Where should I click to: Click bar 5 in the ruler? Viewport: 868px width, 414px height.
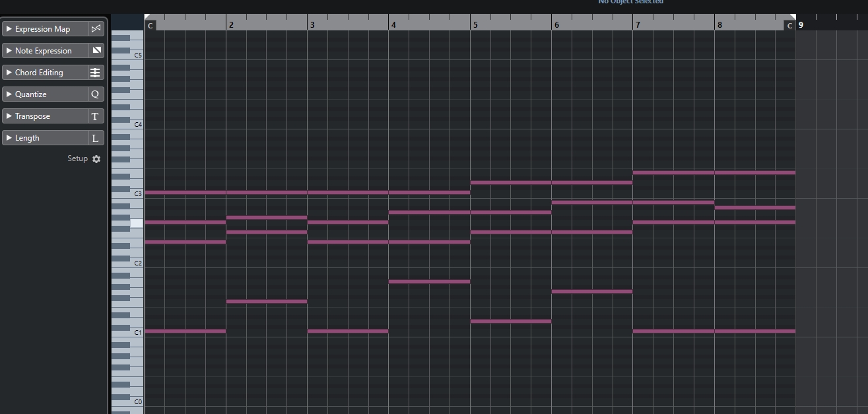[x=475, y=24]
